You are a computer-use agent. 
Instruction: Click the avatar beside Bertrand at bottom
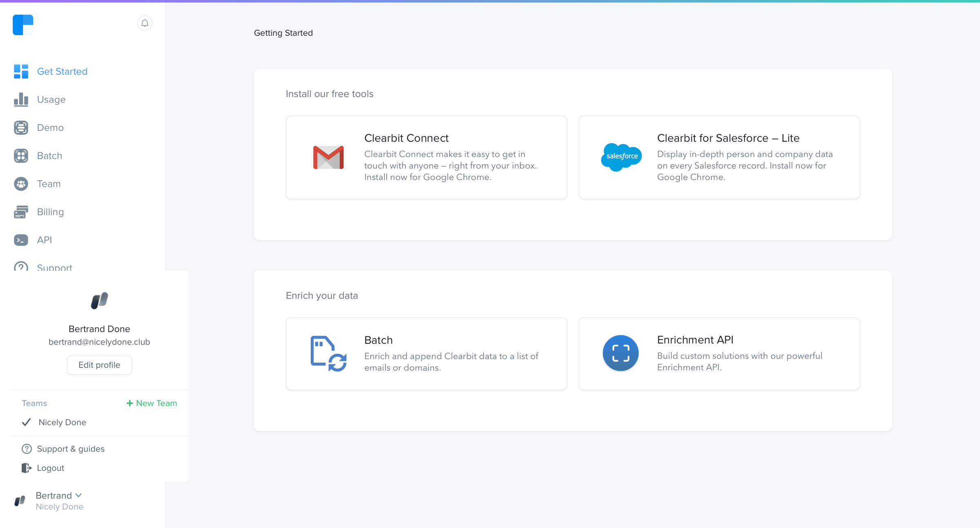(20, 501)
